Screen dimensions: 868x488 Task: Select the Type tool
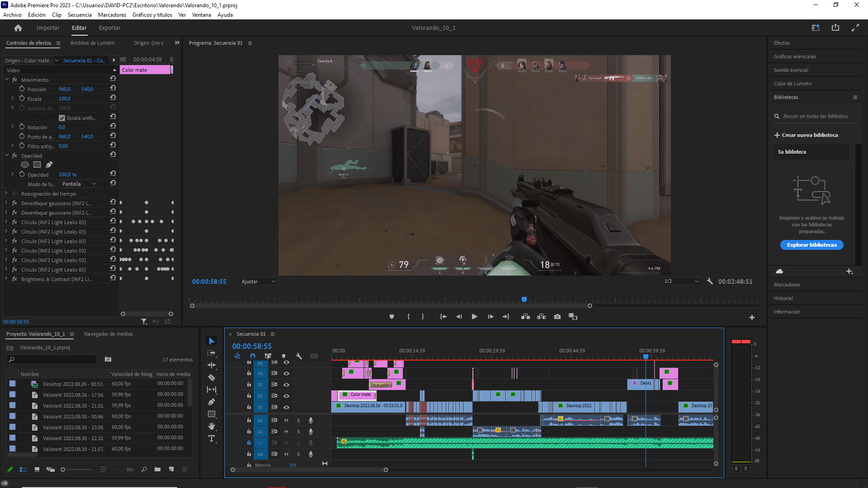[x=212, y=438]
